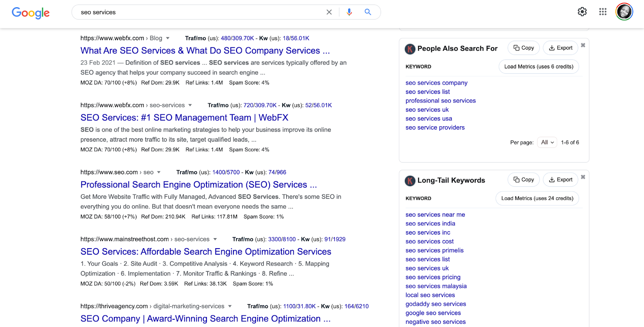Close the Long-Tail Keywords widget
The image size is (644, 327).
[x=583, y=177]
